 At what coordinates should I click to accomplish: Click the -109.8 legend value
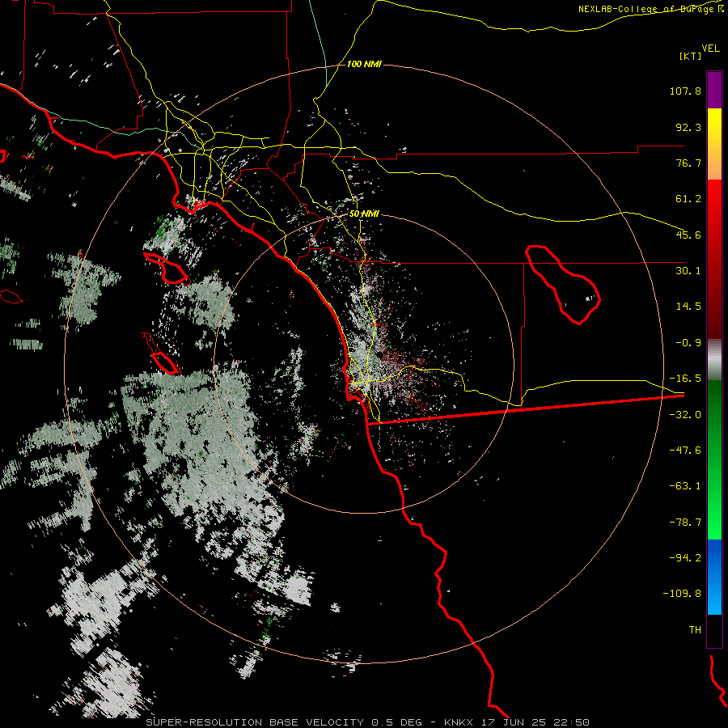tap(682, 594)
